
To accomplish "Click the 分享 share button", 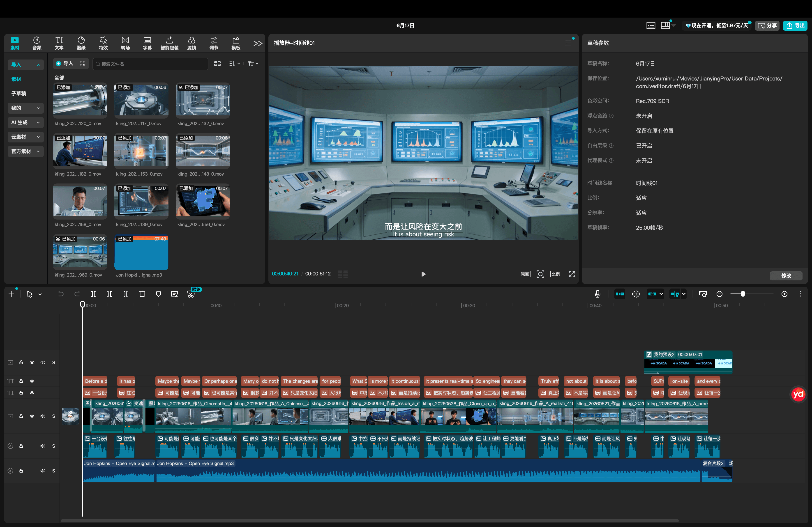I will pos(767,25).
